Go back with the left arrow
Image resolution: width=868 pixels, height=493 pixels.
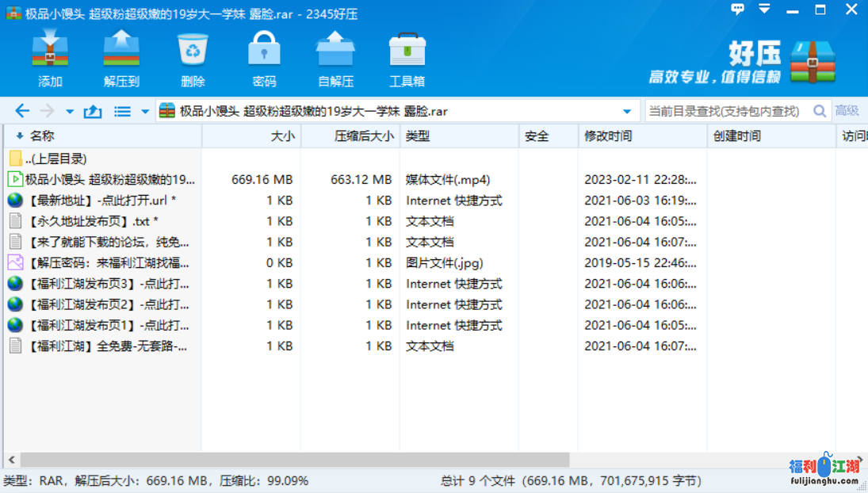22,112
